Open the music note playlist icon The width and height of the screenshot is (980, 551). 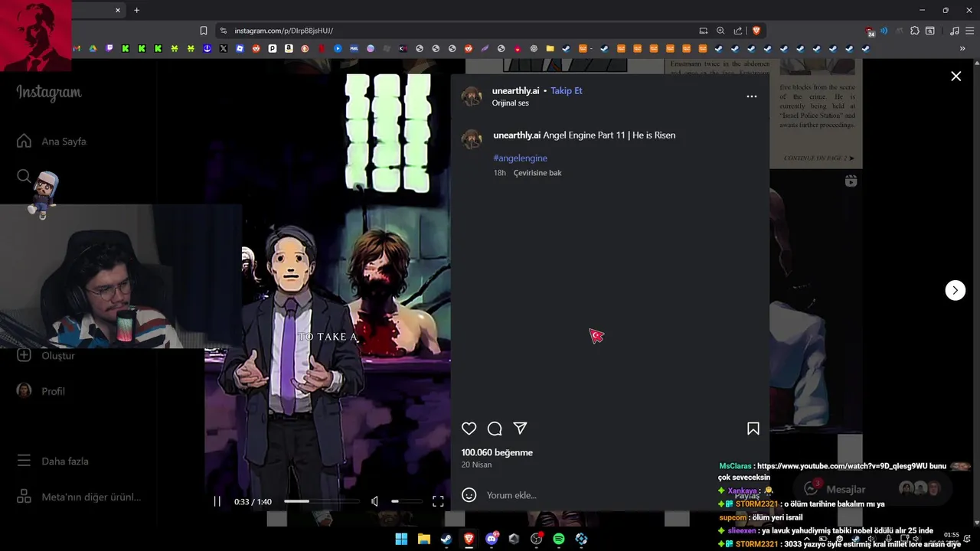[954, 31]
